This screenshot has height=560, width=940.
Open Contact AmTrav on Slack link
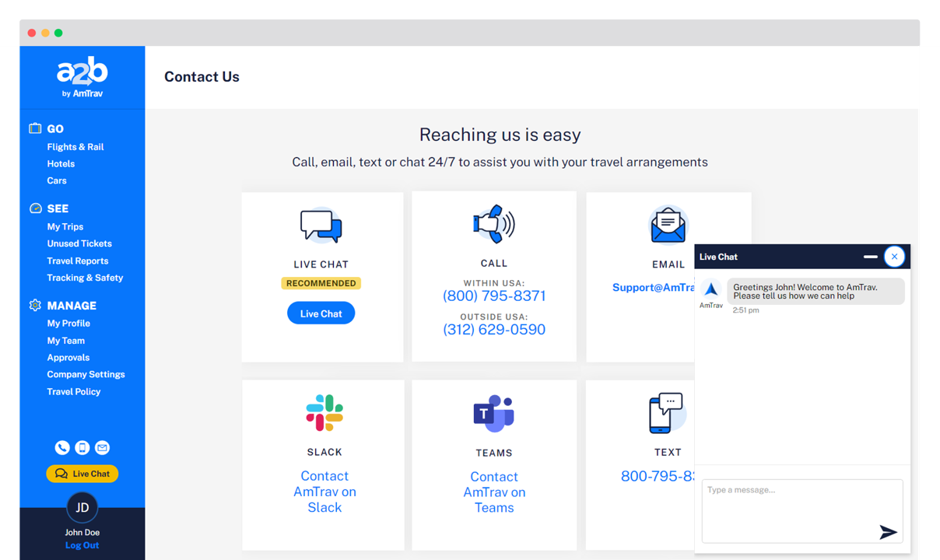tap(324, 492)
